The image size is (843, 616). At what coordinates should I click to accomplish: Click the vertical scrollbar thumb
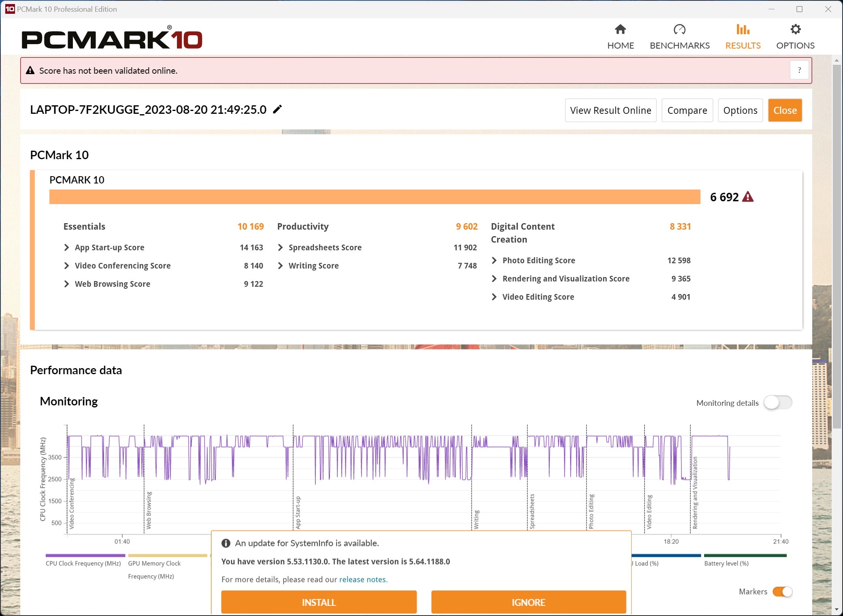(x=837, y=247)
